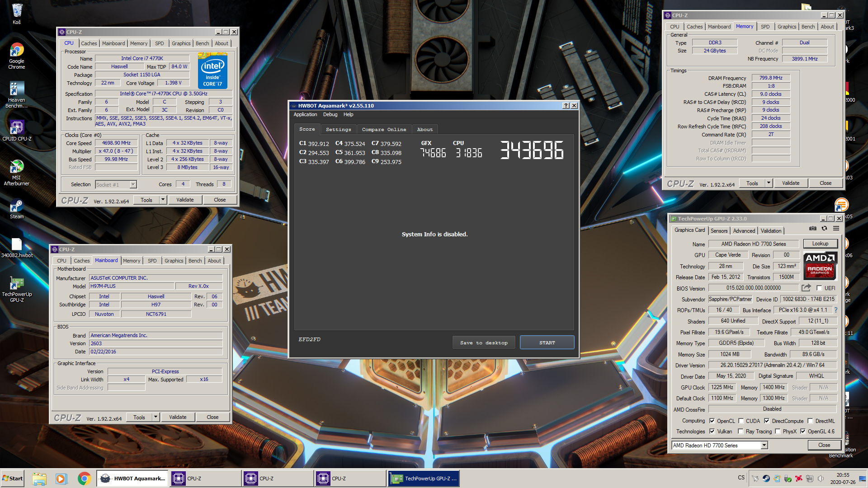868x488 pixels.
Task: Open the Steam desktop shortcut
Action: point(17,209)
